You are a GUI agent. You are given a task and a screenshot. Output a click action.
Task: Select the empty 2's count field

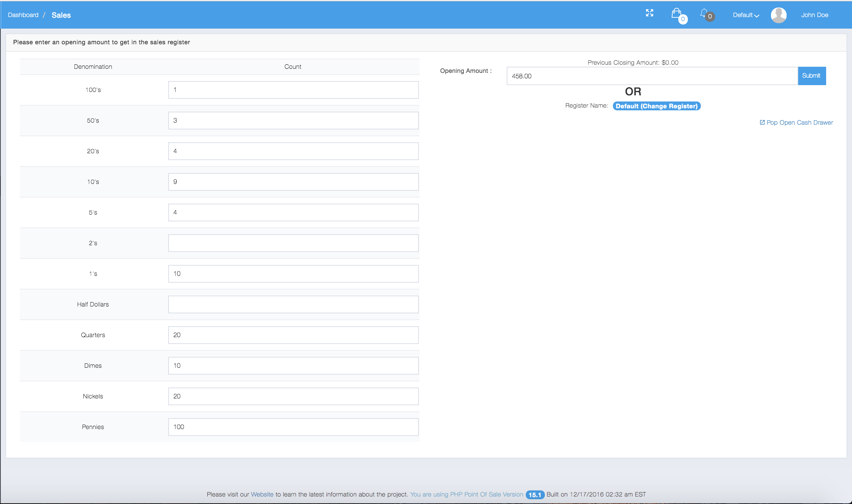pos(293,243)
